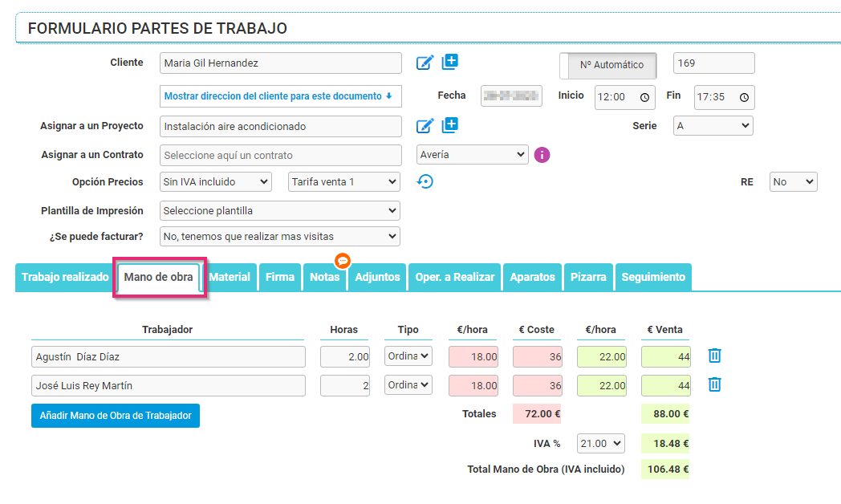
Task: Click the Asignar a un Contrato field
Action: tap(280, 155)
